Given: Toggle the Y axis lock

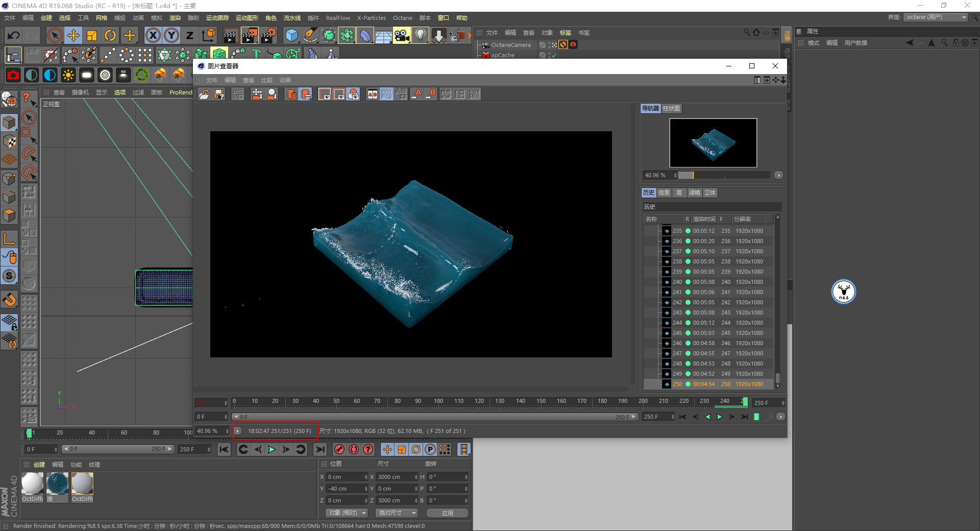Looking at the screenshot, I should coord(171,35).
